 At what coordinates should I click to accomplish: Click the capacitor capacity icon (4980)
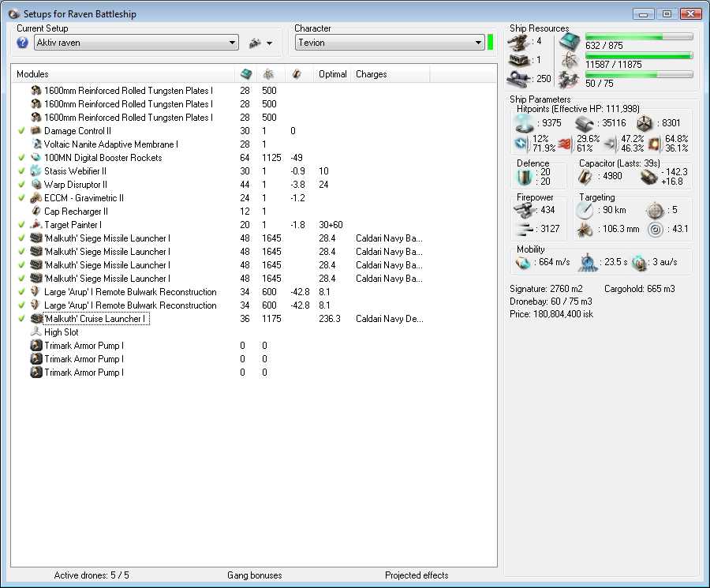coord(585,177)
